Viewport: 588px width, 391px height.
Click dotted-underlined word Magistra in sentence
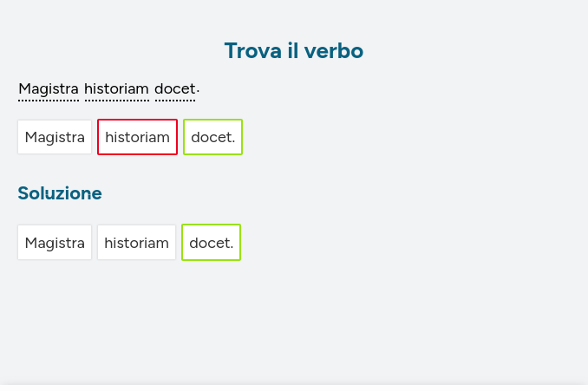click(x=49, y=88)
